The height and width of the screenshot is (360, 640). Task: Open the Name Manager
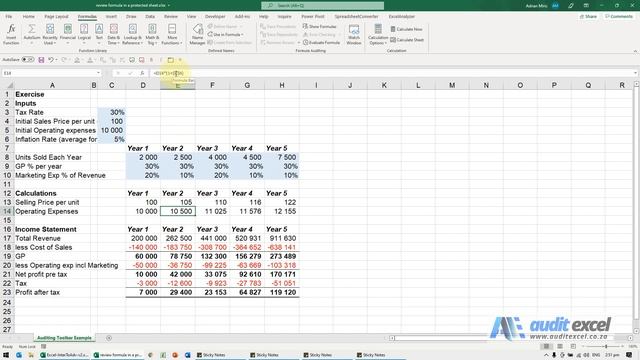click(x=198, y=34)
